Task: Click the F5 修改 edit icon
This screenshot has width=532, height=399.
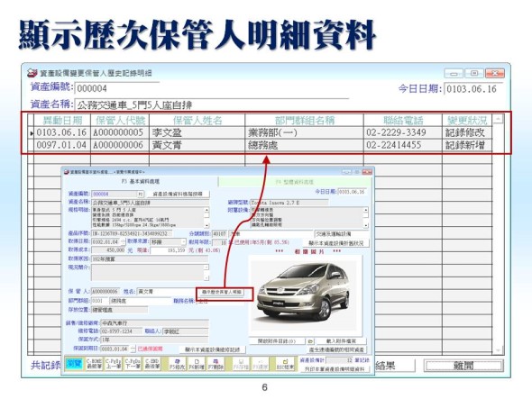Action: 177,364
